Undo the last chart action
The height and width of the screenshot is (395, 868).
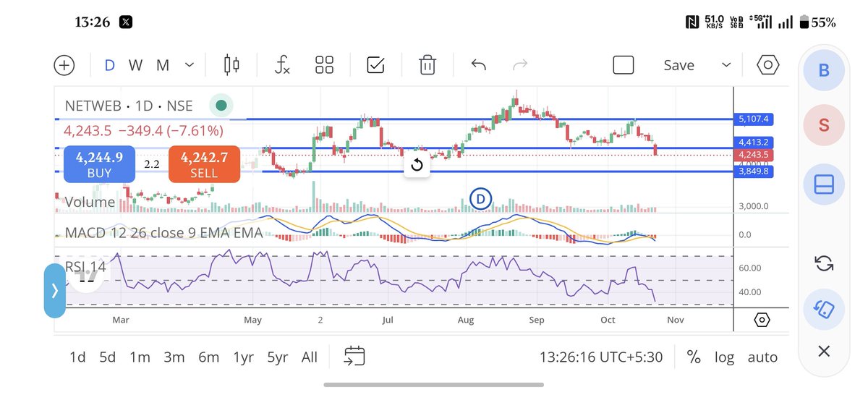pyautogui.click(x=478, y=65)
